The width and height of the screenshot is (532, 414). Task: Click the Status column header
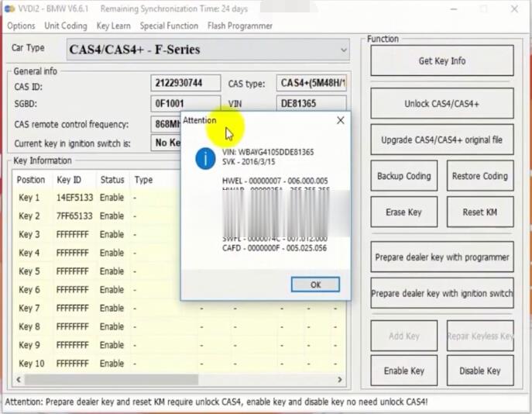[112, 180]
